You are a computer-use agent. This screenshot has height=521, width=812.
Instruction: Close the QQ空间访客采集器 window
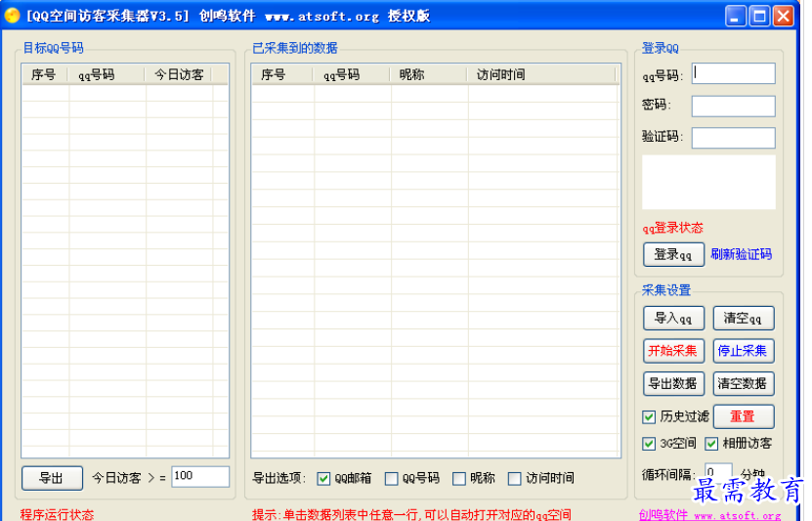[783, 16]
